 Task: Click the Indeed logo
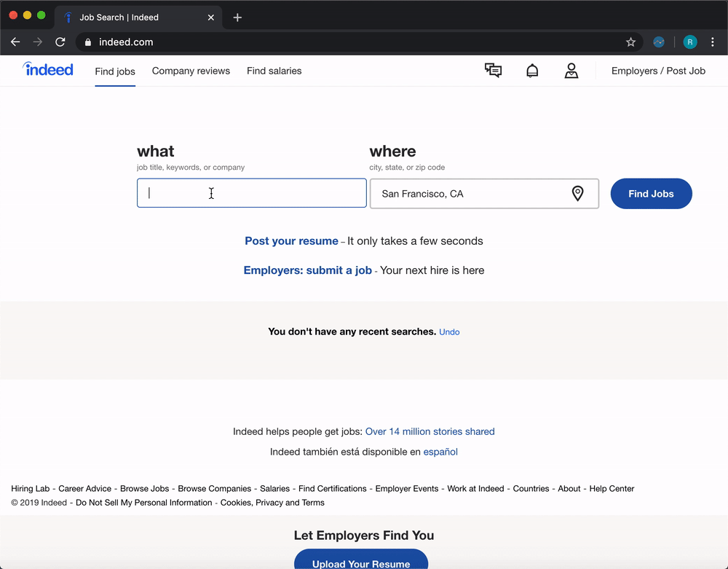point(48,69)
